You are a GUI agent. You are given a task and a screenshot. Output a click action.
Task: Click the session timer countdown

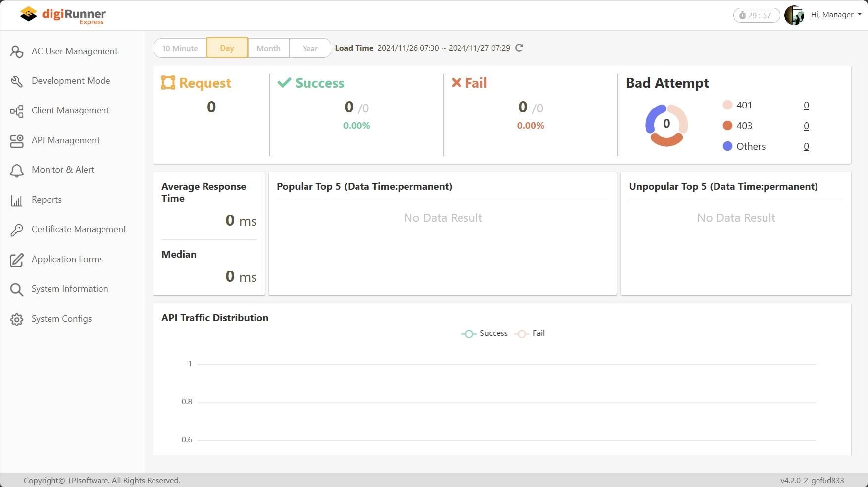point(756,15)
